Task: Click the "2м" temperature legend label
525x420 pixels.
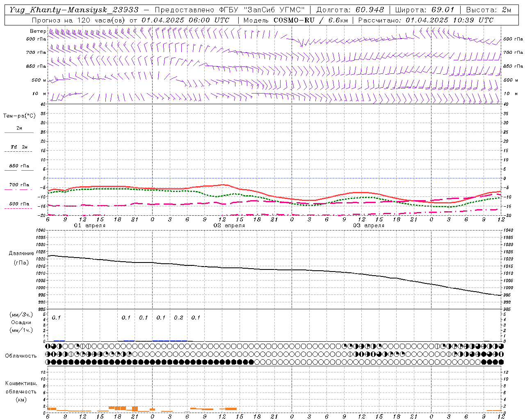Action: tap(19, 128)
